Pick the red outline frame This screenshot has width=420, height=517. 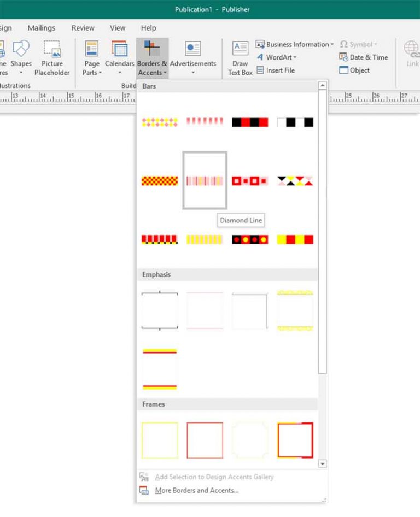point(205,440)
